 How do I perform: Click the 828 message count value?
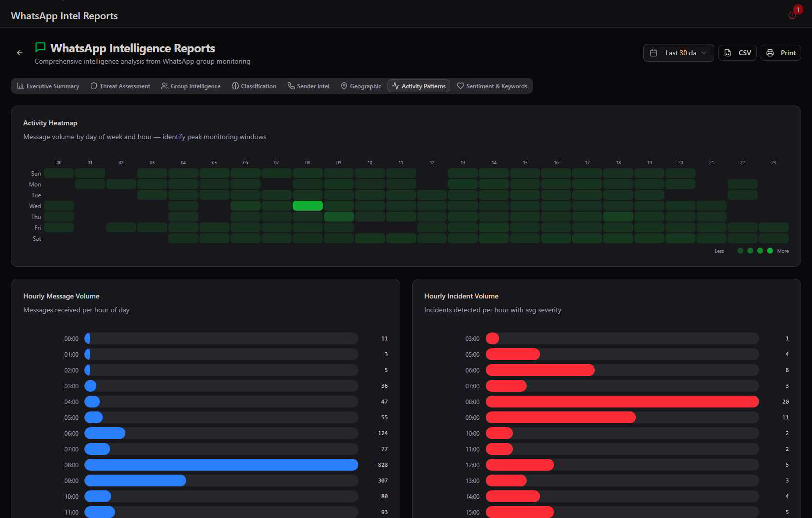click(x=383, y=465)
